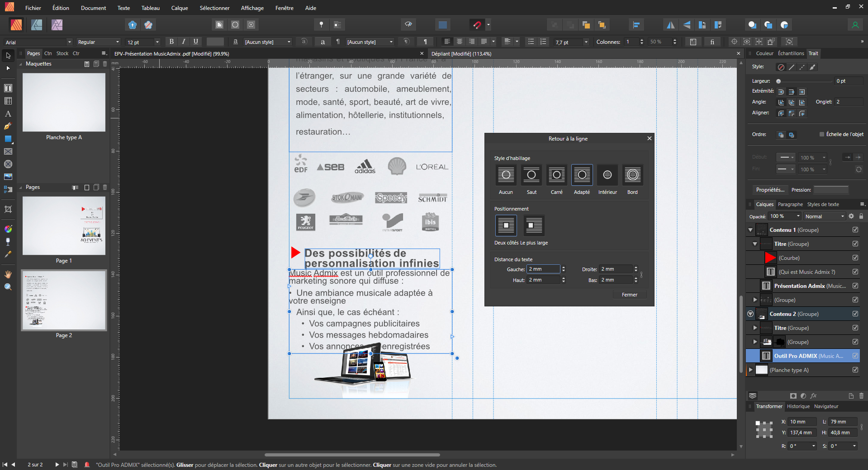The height and width of the screenshot is (470, 868).
Task: Open the Calque menu
Action: (x=179, y=8)
